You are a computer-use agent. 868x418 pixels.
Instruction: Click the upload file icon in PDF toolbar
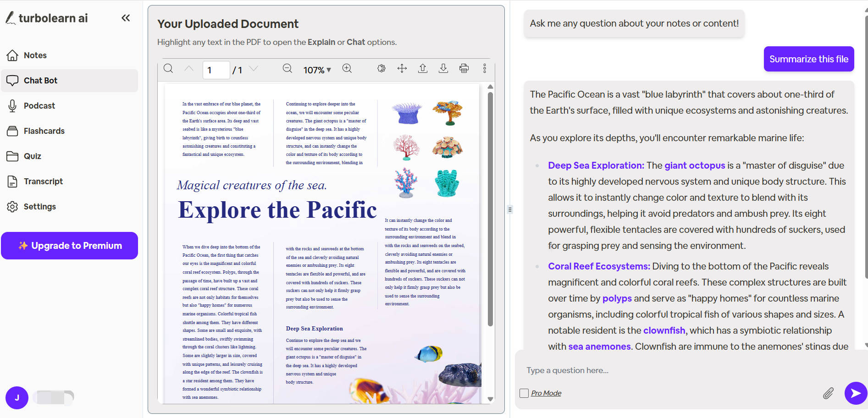(423, 69)
